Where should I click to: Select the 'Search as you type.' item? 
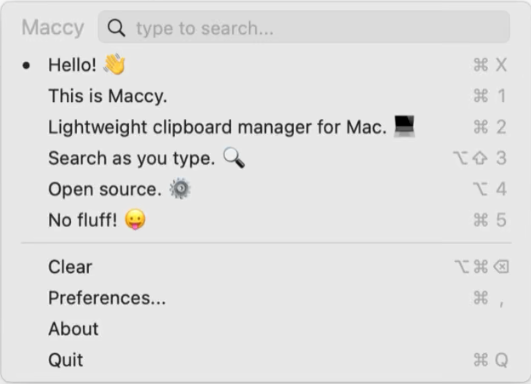266,158
